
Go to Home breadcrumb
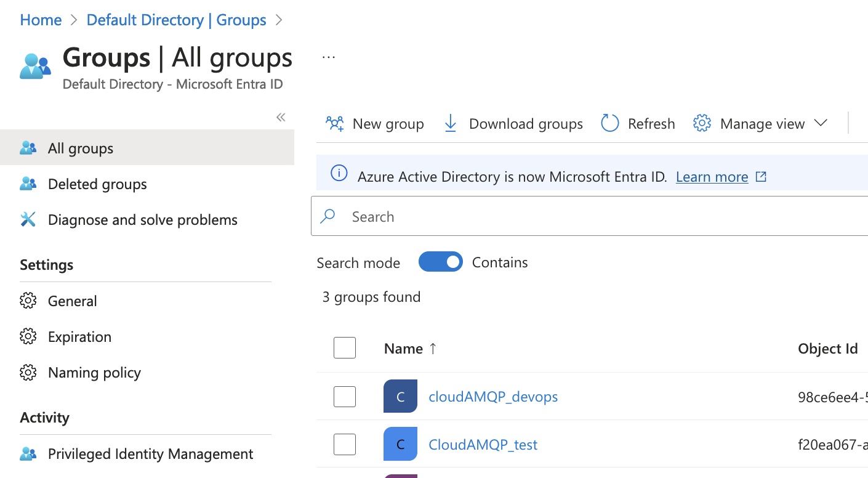click(x=41, y=20)
